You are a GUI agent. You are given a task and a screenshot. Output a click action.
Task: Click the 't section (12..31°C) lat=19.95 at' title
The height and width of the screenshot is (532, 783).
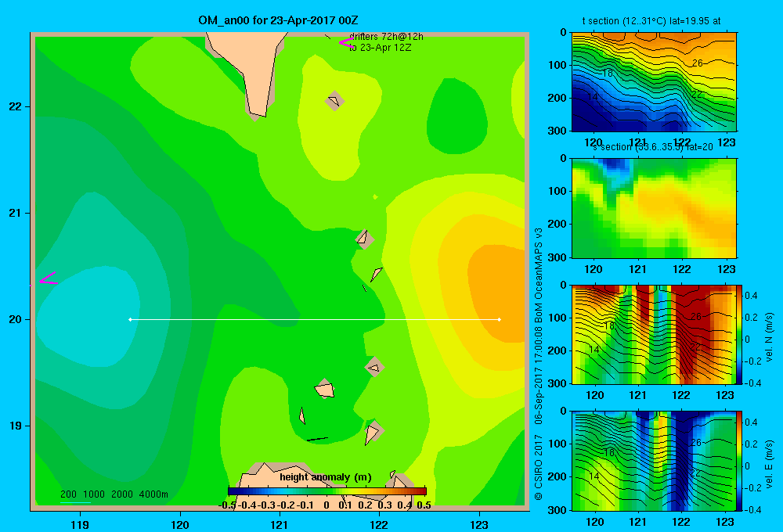coord(651,21)
